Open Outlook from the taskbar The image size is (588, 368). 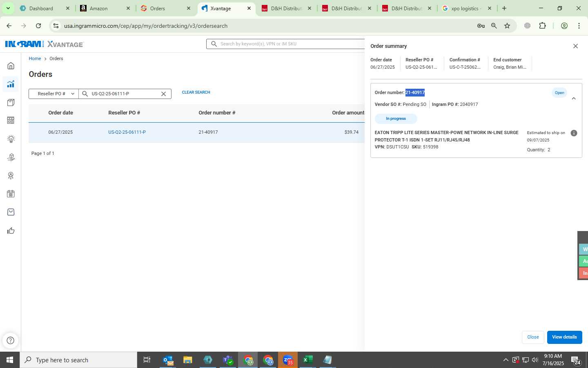(168, 360)
